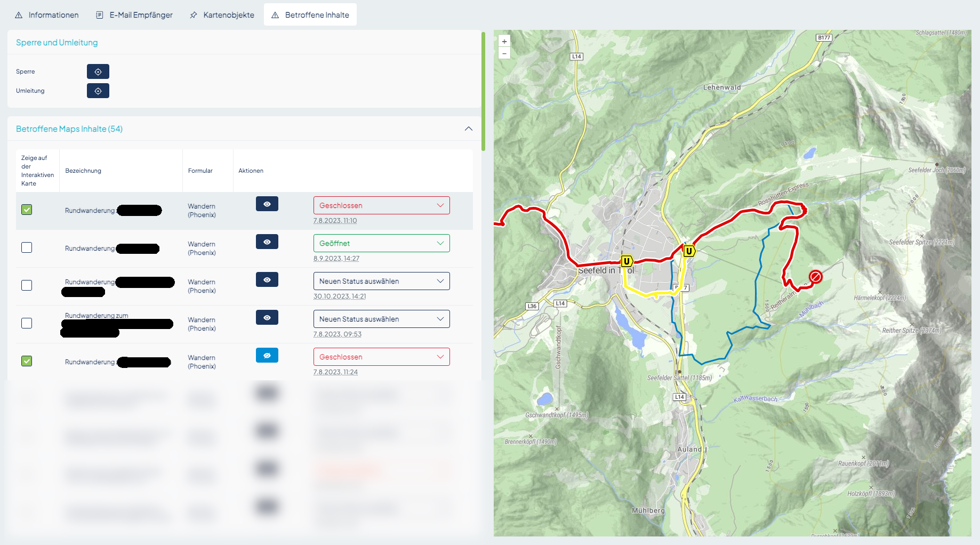Viewport: 980px width, 545px height.
Task: Open the 8.9.2023, 14:27 timestamp link
Action: coord(336,259)
